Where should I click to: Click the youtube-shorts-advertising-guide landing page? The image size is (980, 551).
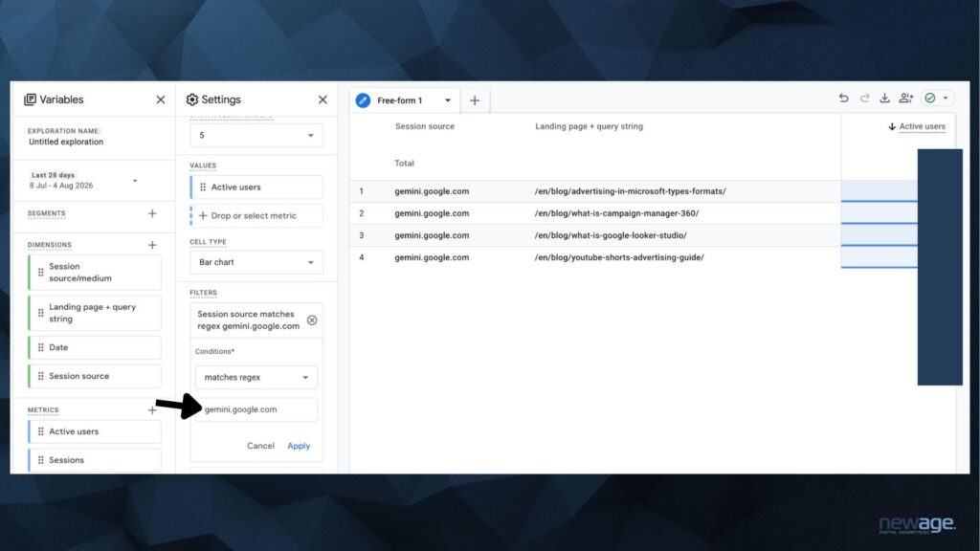pos(619,257)
